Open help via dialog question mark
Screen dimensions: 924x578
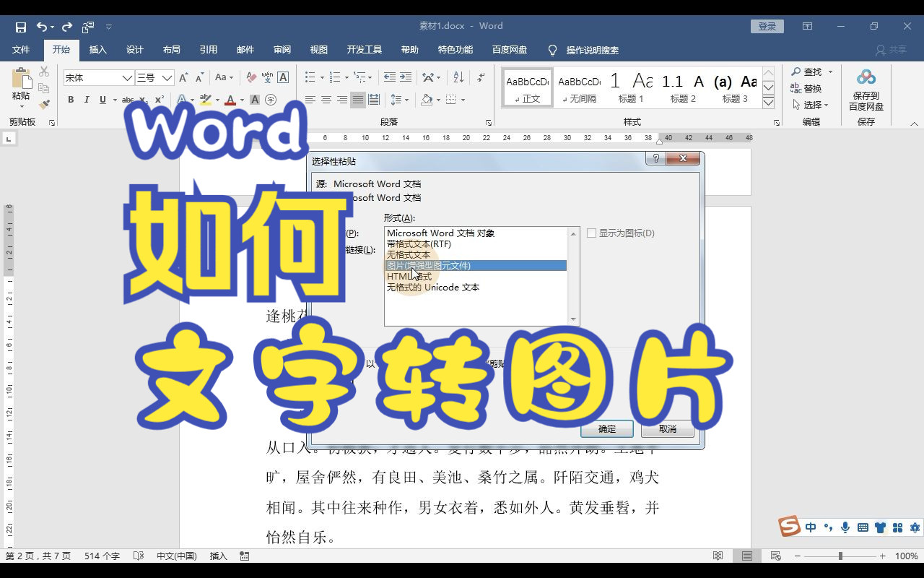[x=655, y=158]
